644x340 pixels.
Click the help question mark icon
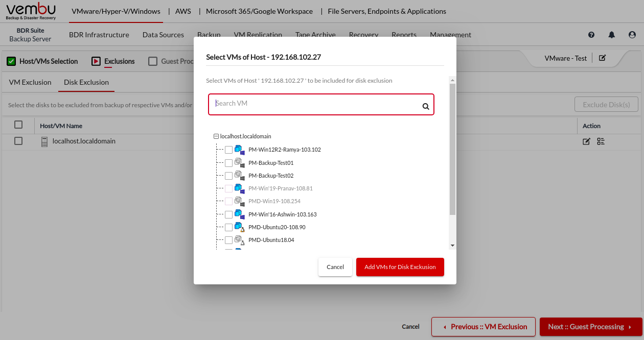click(591, 35)
